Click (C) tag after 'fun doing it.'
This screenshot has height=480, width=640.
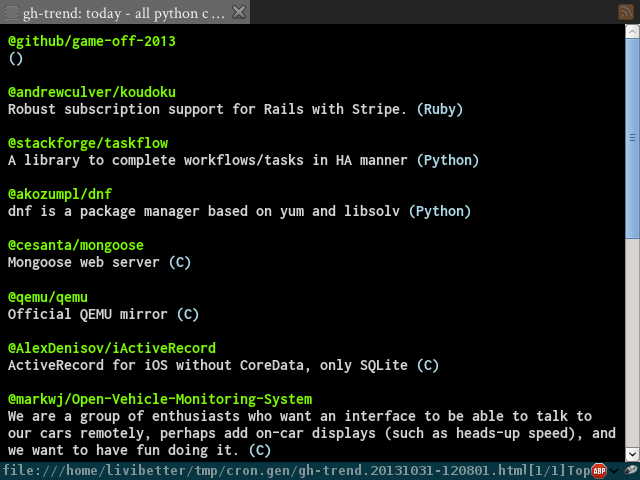pyautogui.click(x=260, y=451)
